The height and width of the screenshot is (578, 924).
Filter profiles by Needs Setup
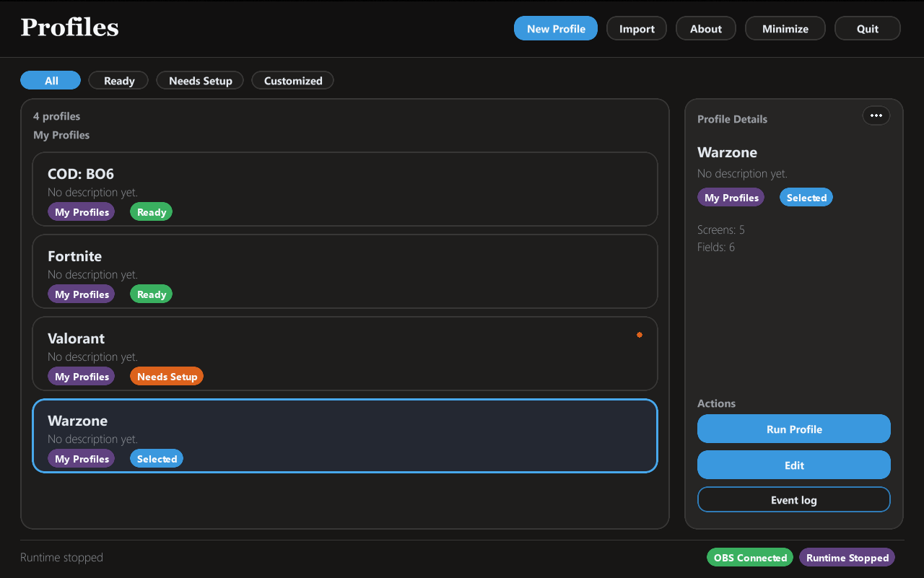tap(200, 80)
